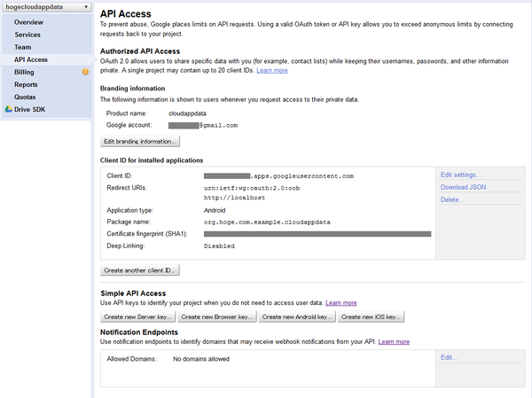Open Learn more under Simple API Access
Viewport: 532px width, 398px height.
coord(341,303)
